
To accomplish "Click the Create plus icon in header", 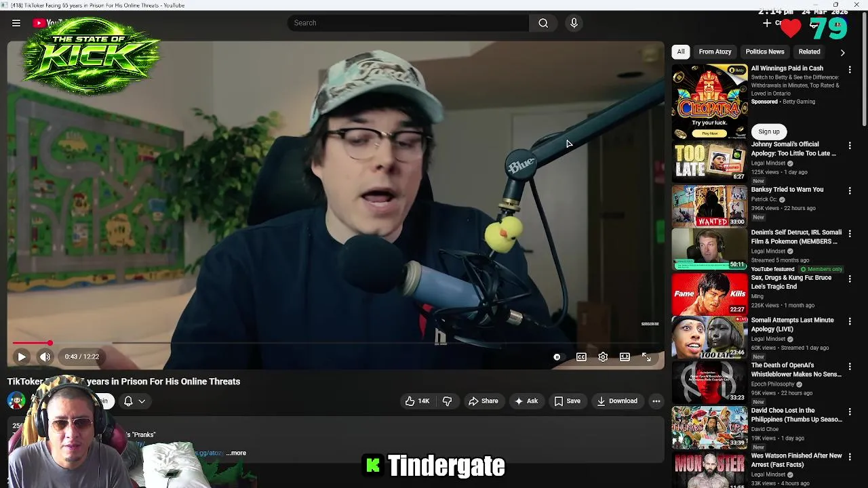I will coord(767,23).
